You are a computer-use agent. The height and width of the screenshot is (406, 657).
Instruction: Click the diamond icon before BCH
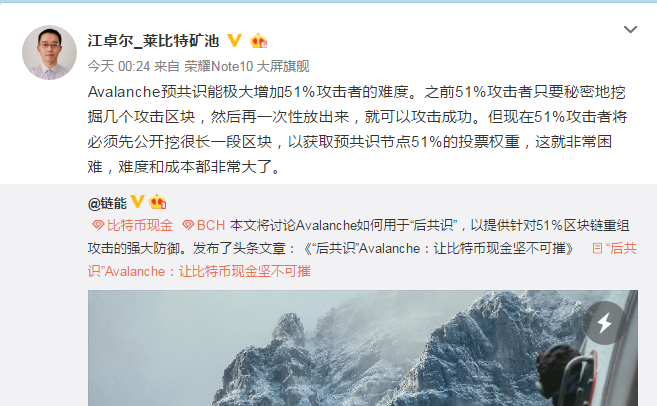(188, 225)
